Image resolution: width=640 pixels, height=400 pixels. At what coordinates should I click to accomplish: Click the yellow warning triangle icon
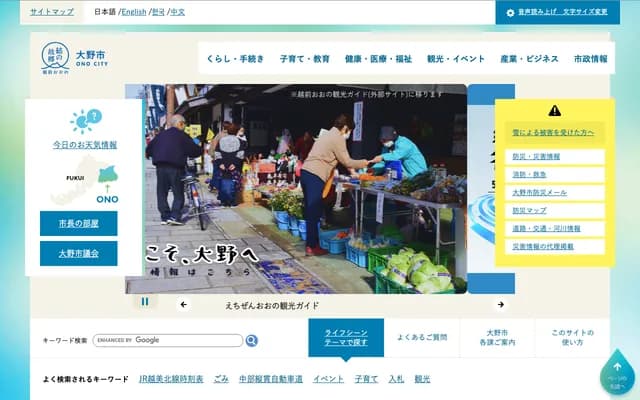tap(554, 111)
